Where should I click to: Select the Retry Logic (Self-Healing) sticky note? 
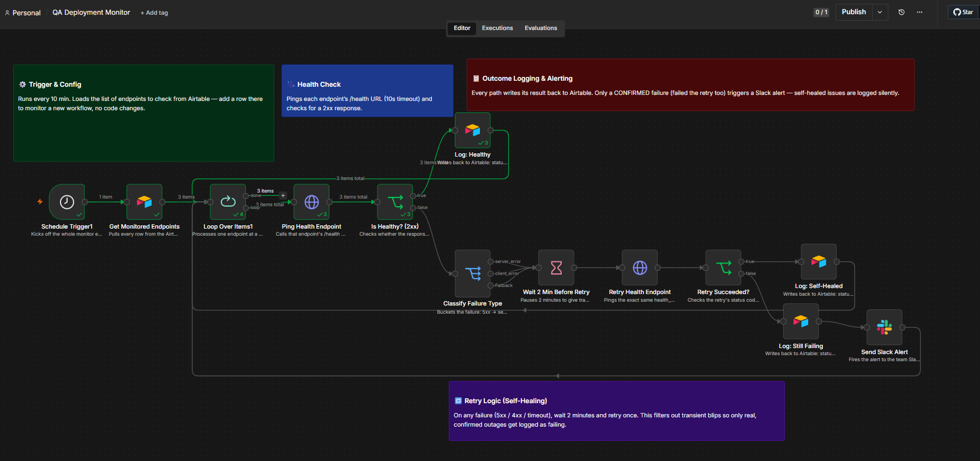tap(616, 411)
